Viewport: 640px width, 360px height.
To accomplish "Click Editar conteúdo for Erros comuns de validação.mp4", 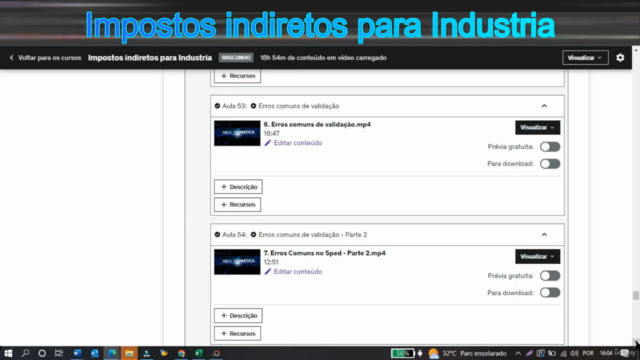I will 298,143.
